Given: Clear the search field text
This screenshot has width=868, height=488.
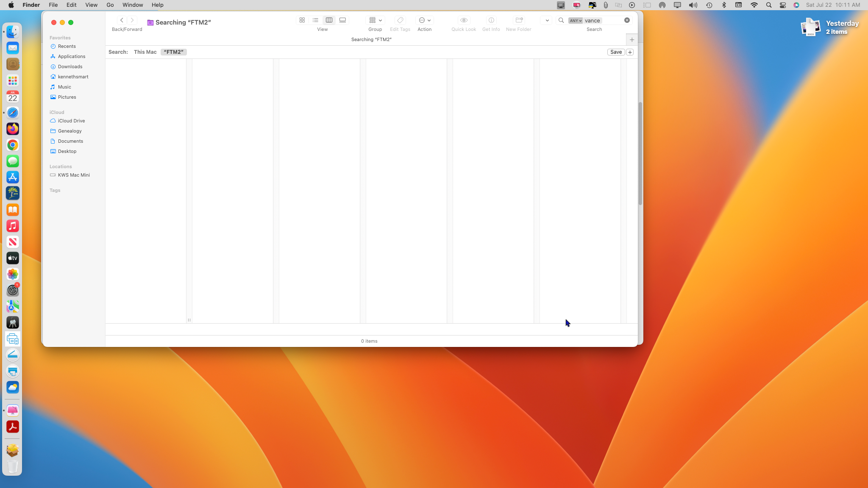Looking at the screenshot, I should [627, 20].
